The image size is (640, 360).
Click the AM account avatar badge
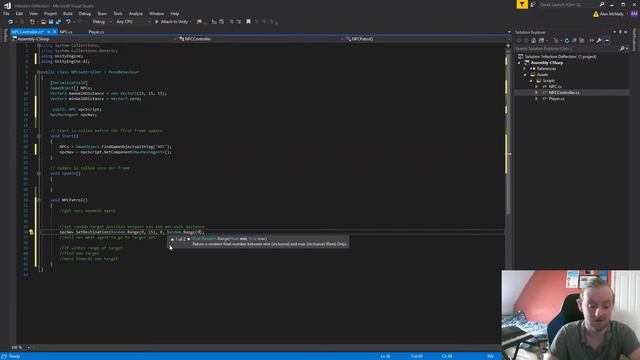(x=634, y=14)
